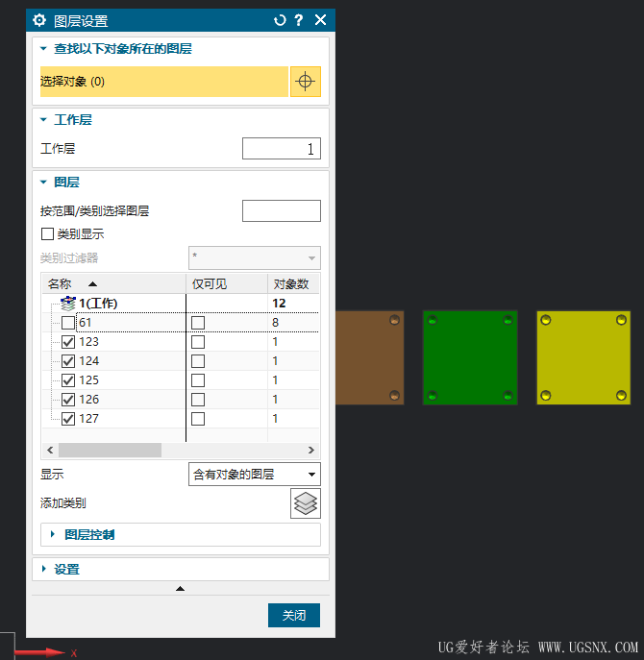This screenshot has height=660, width=644.
Task: Select layer name 61 in the list
Action: pyautogui.click(x=86, y=323)
